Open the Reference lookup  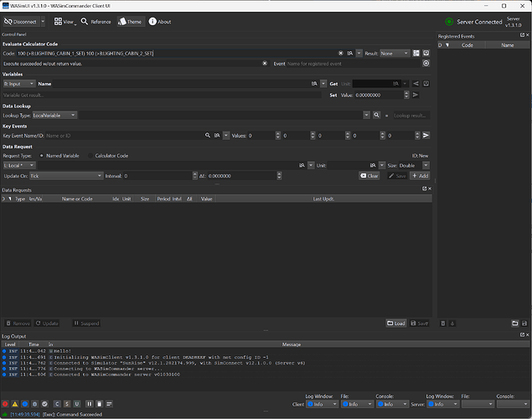tap(96, 22)
